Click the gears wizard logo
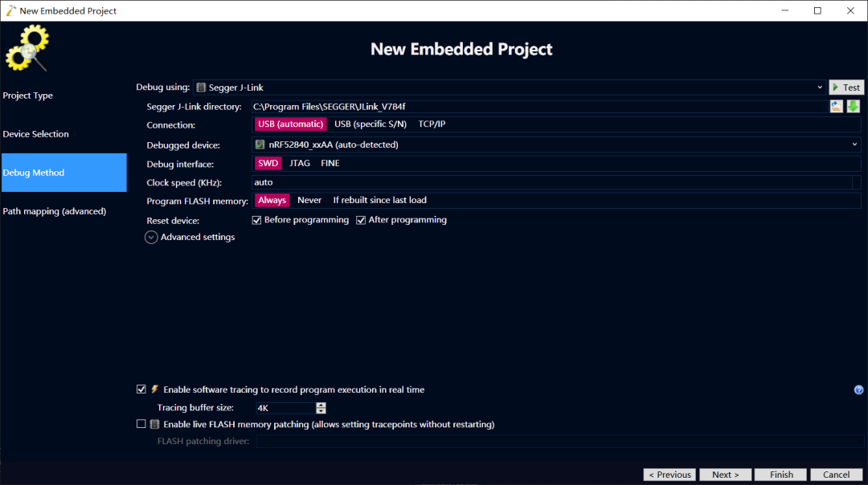 27,48
